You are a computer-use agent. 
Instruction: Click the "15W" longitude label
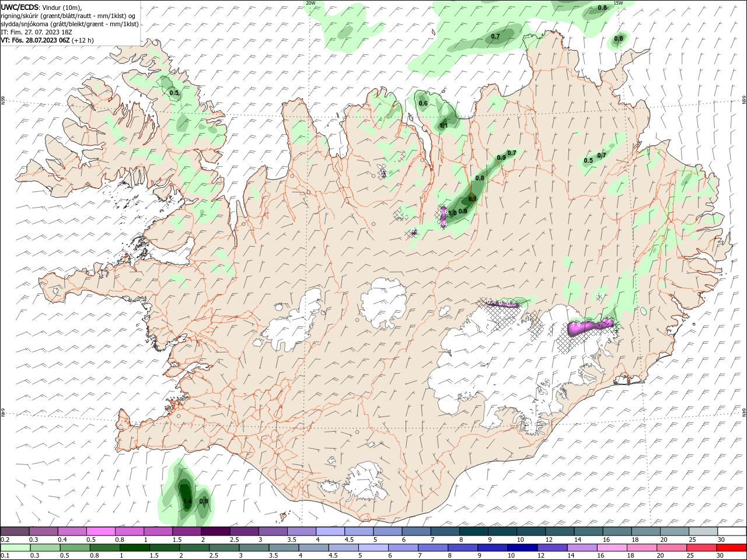(x=618, y=3)
